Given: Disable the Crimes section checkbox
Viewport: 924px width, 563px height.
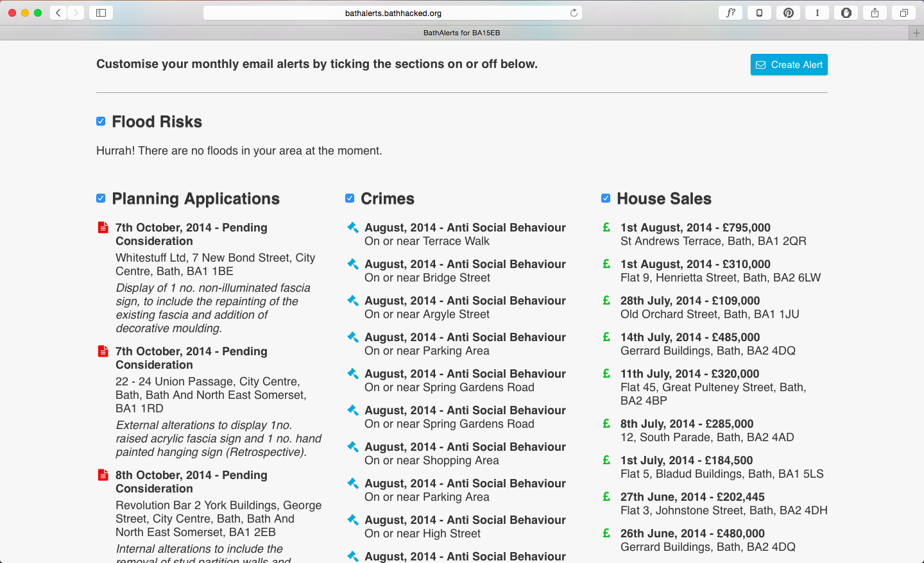Looking at the screenshot, I should 350,198.
